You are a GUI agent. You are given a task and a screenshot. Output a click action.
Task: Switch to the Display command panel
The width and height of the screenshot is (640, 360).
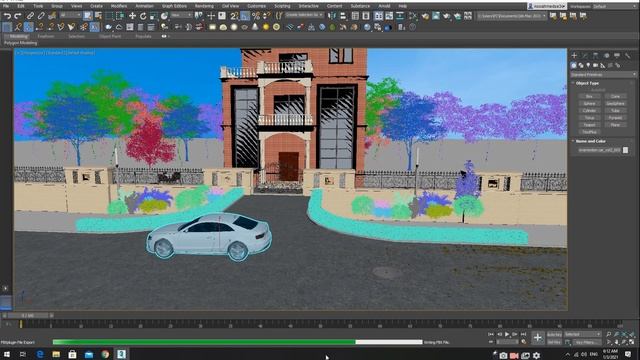coord(617,56)
